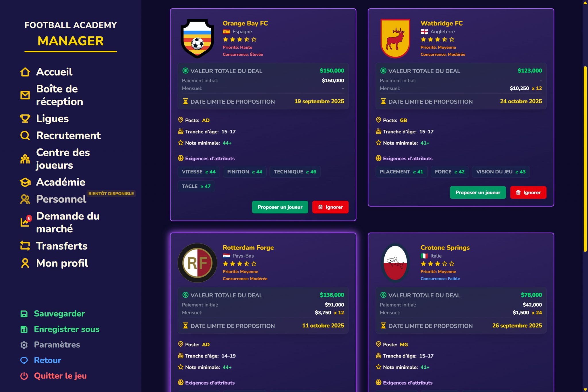Click the Quitter le jeu power icon

coord(24,376)
